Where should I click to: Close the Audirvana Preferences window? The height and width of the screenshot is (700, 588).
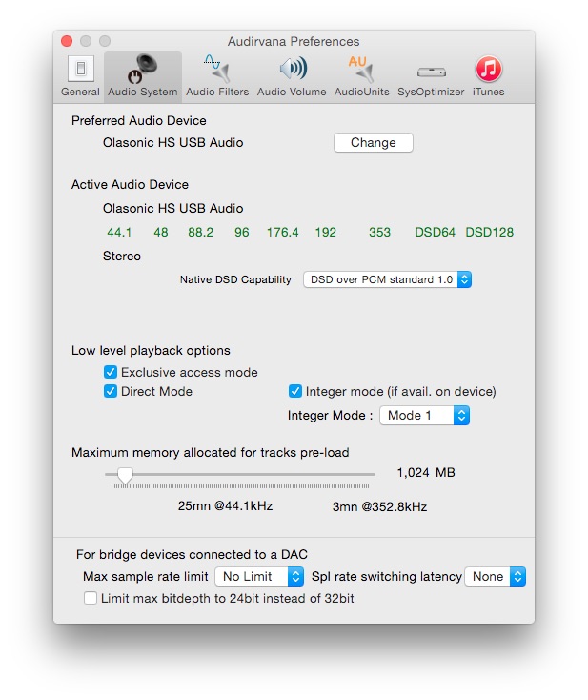coord(67,41)
